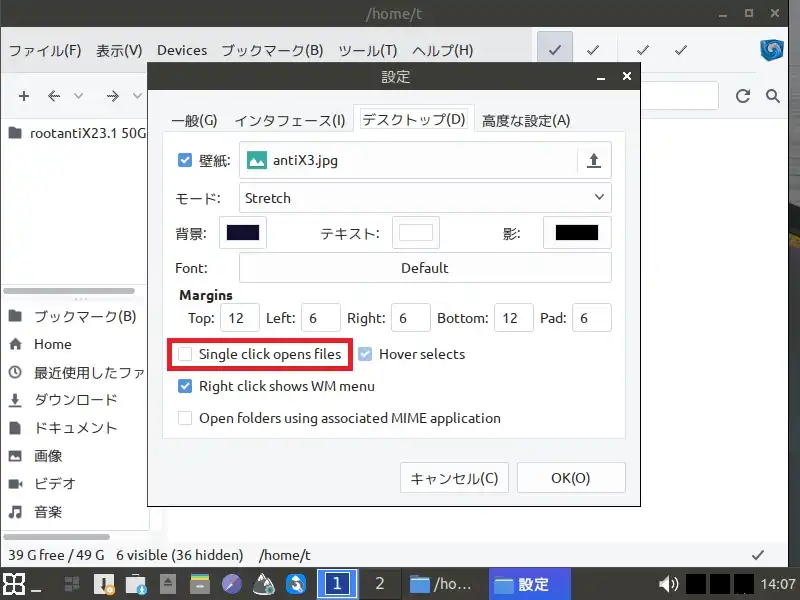Click the new tab plus icon
The image size is (800, 600).
tap(24, 96)
